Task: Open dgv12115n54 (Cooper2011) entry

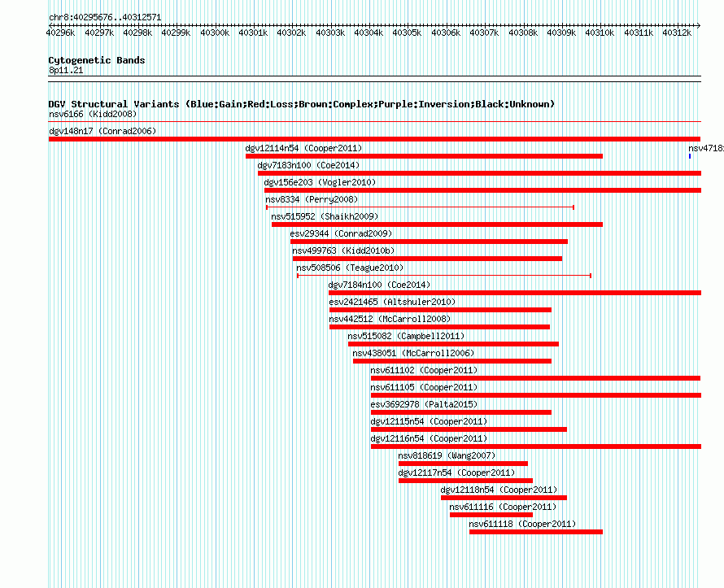Action: coord(429,421)
